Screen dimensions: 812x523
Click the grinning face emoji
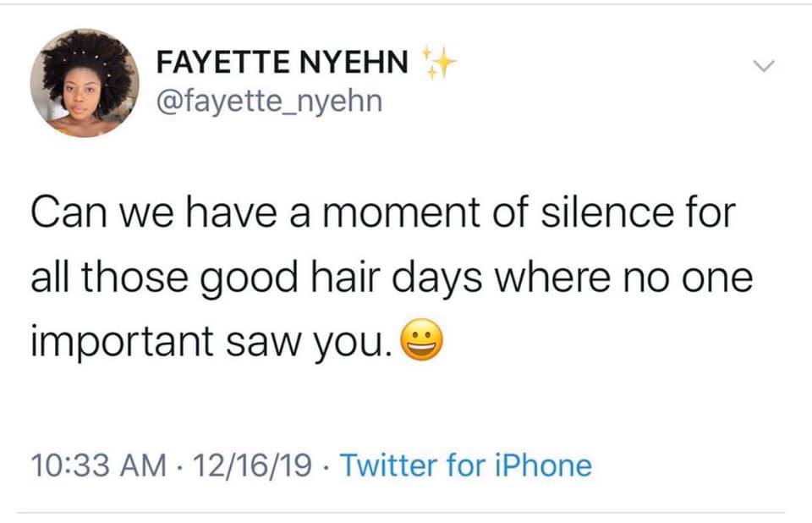point(417,339)
